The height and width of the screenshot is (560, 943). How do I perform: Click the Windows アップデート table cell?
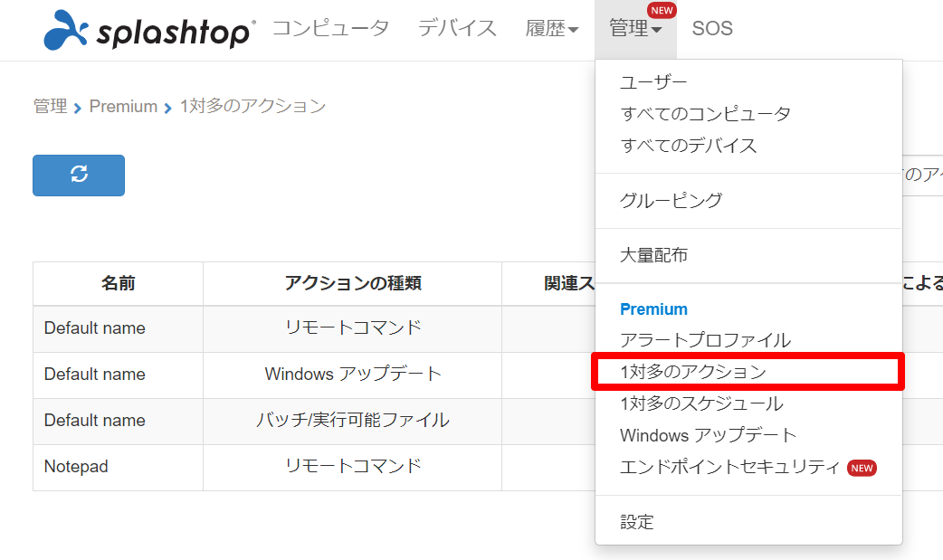[352, 375]
